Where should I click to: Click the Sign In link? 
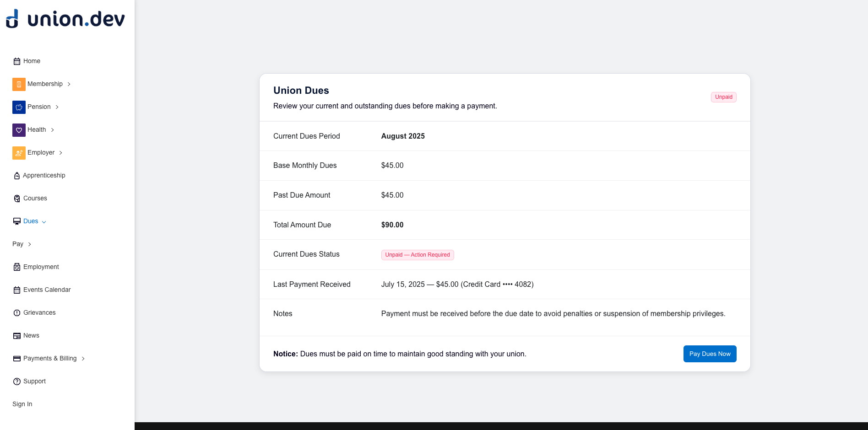pyautogui.click(x=22, y=404)
